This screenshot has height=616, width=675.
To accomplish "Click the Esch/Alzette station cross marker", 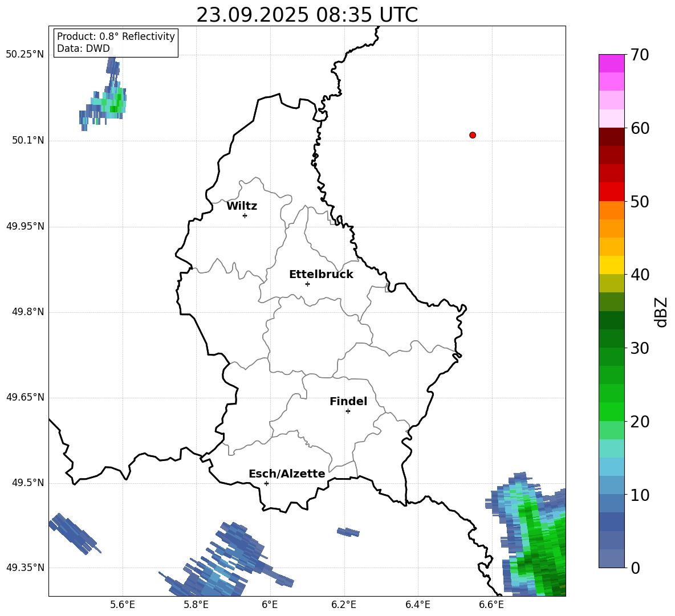I will pos(266,483).
